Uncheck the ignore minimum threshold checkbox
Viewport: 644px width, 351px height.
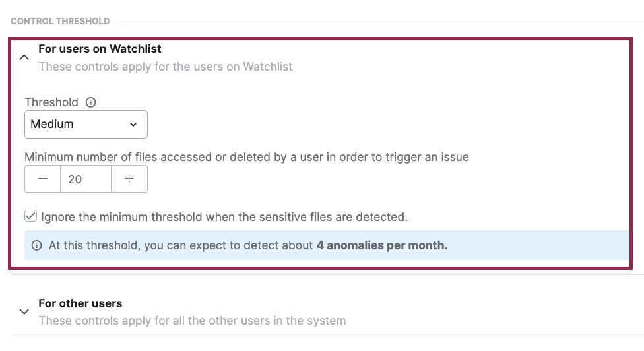coord(30,216)
